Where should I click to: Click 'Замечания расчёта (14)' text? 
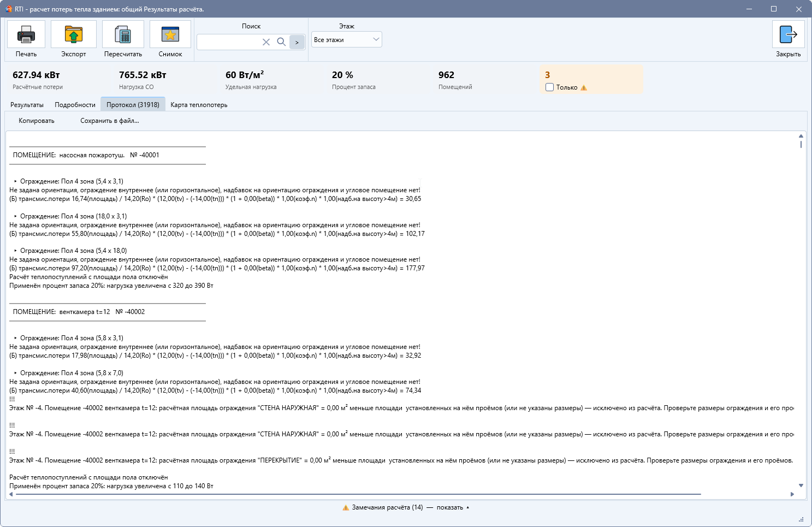point(387,507)
